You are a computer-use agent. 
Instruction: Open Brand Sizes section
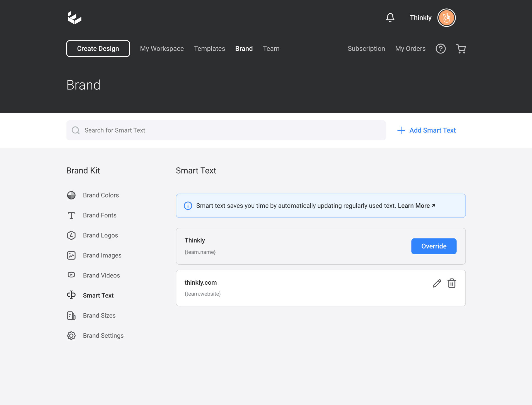click(99, 316)
